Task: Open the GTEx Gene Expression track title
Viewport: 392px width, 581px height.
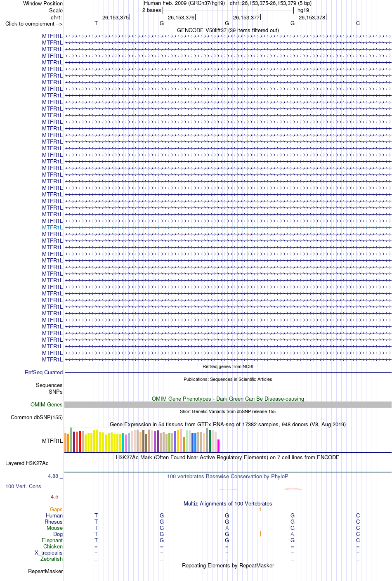Action: tap(228, 424)
